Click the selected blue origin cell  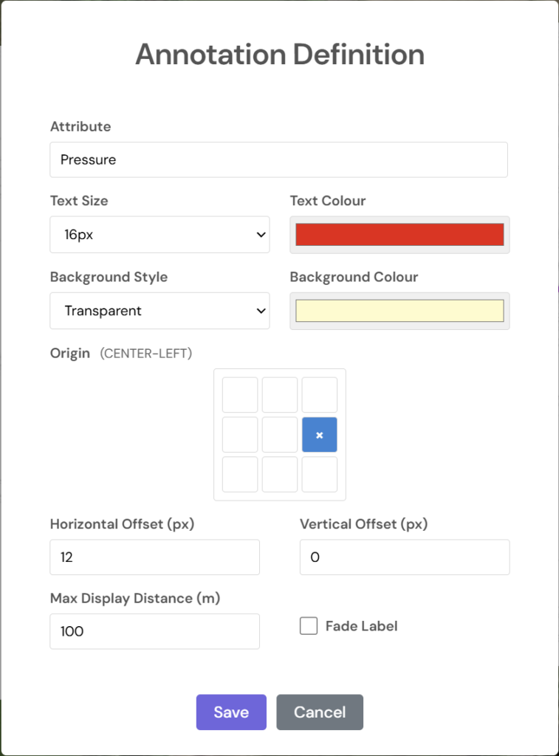[x=320, y=435]
